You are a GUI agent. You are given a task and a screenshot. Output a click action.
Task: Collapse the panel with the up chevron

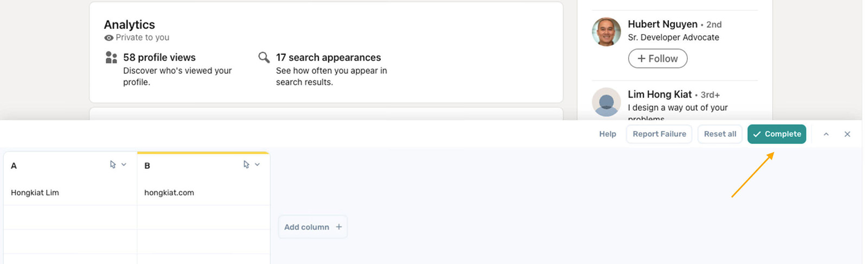(x=826, y=134)
